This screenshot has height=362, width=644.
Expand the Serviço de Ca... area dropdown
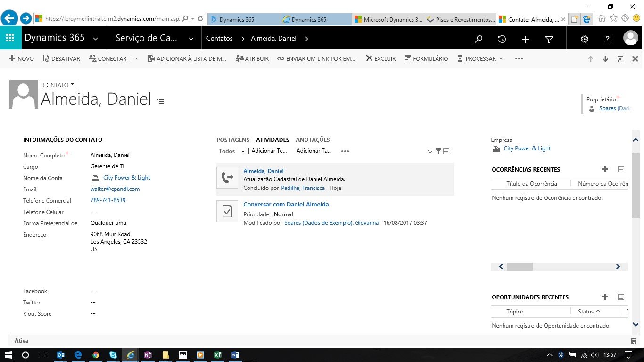tap(191, 39)
